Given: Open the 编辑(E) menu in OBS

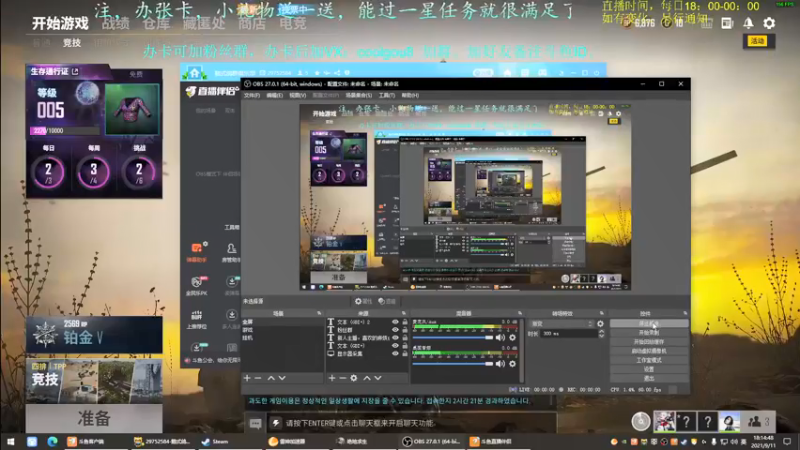Looking at the screenshot, I should point(274,95).
